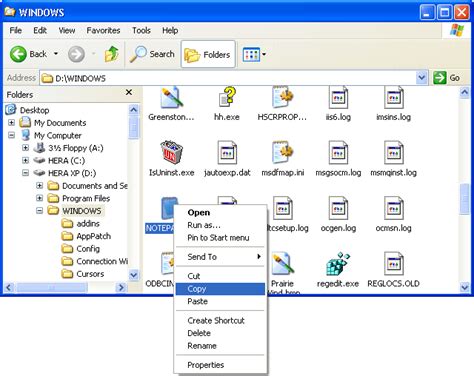The image size is (474, 376).
Task: Select the Prairie Wind bitmap icon
Action: (283, 263)
